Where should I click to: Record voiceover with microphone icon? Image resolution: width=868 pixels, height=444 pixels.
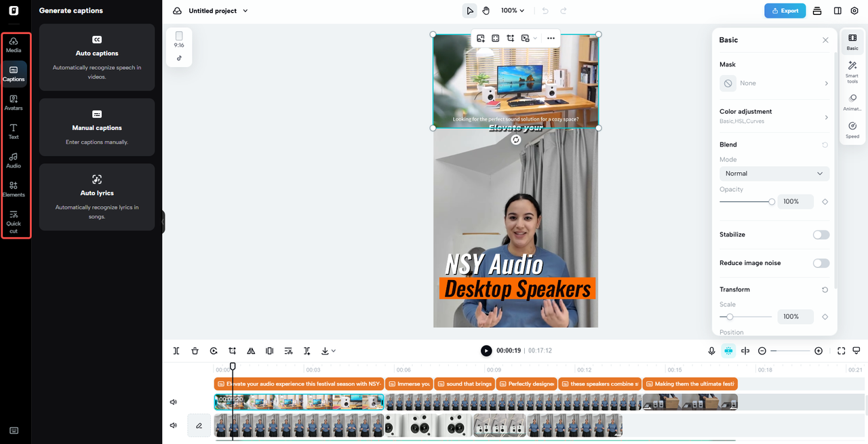[x=711, y=350]
